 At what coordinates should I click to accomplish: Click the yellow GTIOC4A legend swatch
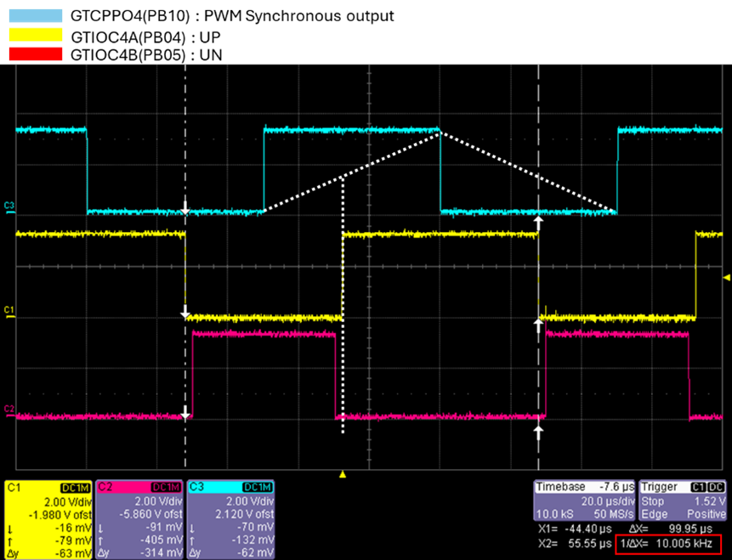point(36,36)
